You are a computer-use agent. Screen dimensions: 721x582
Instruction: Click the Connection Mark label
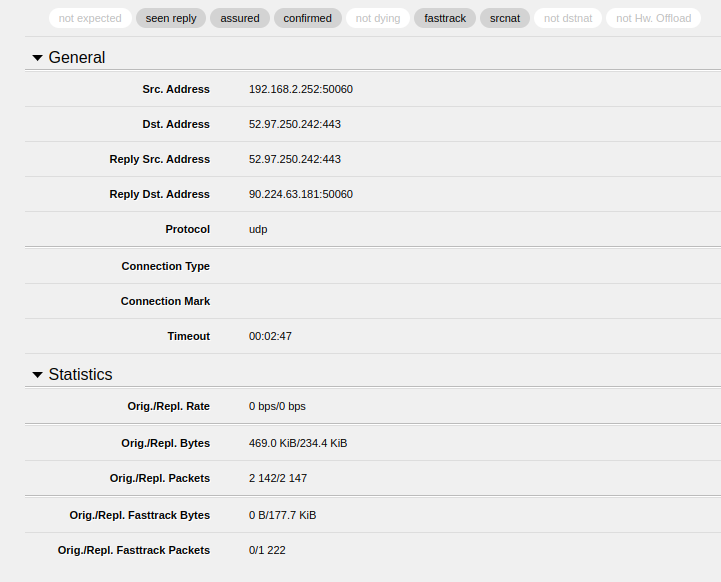click(x=166, y=301)
